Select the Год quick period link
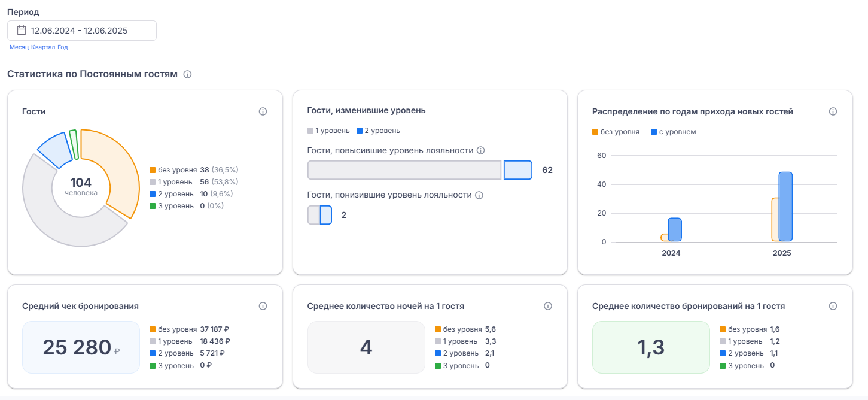 click(x=63, y=47)
